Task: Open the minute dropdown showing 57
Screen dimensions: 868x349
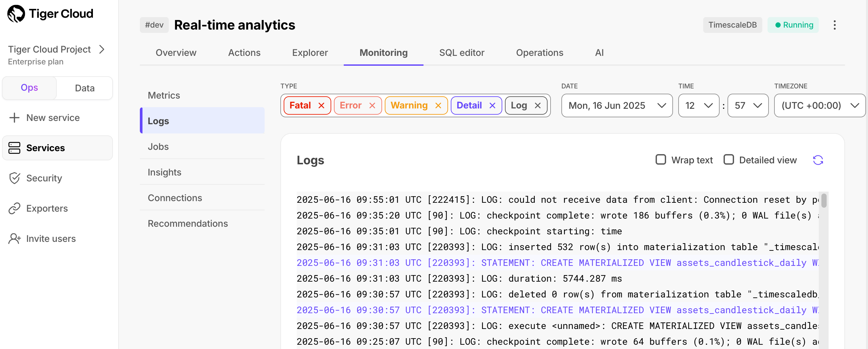Action: (748, 105)
